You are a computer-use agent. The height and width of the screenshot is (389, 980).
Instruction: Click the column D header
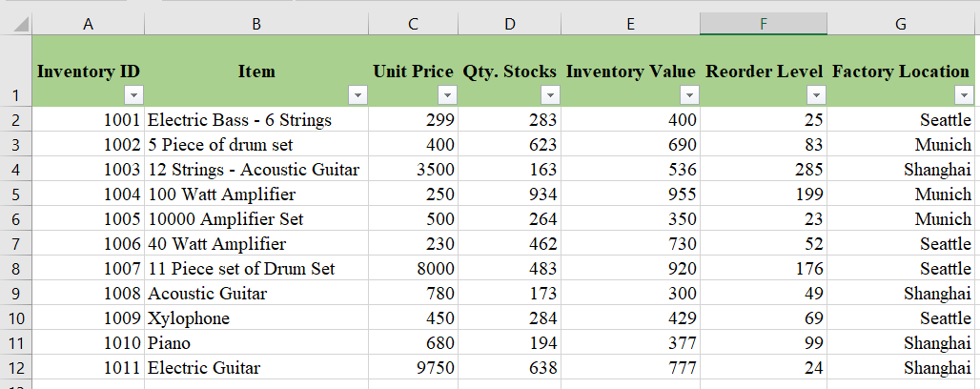pyautogui.click(x=509, y=25)
